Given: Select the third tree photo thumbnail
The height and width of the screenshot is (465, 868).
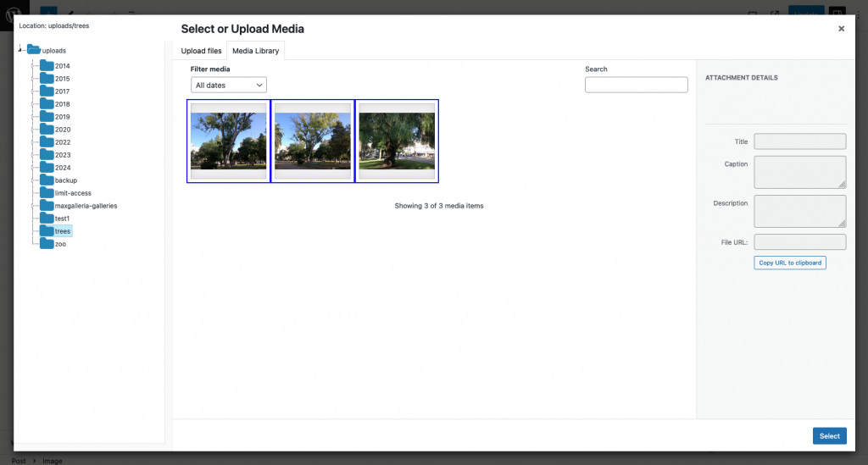Looking at the screenshot, I should click(x=397, y=141).
